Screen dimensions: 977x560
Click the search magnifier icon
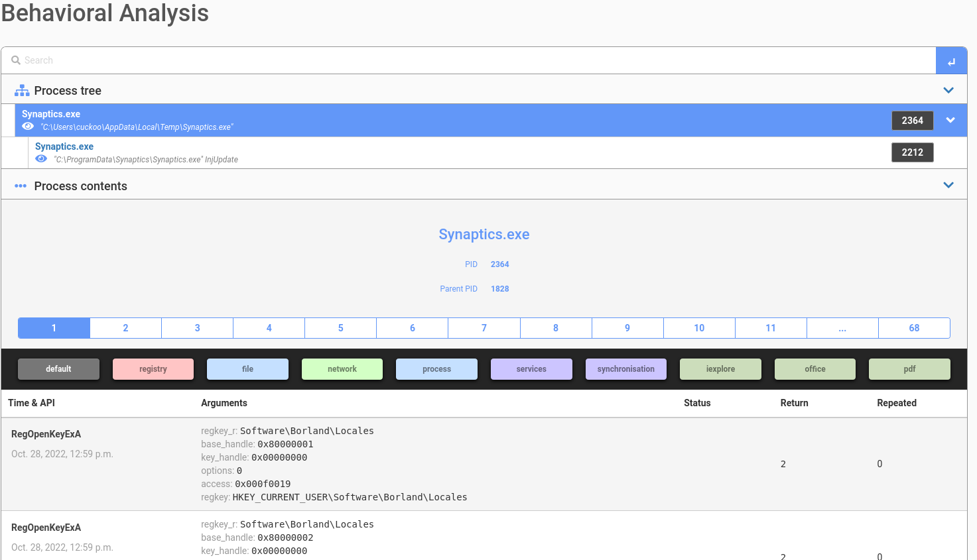pos(16,60)
